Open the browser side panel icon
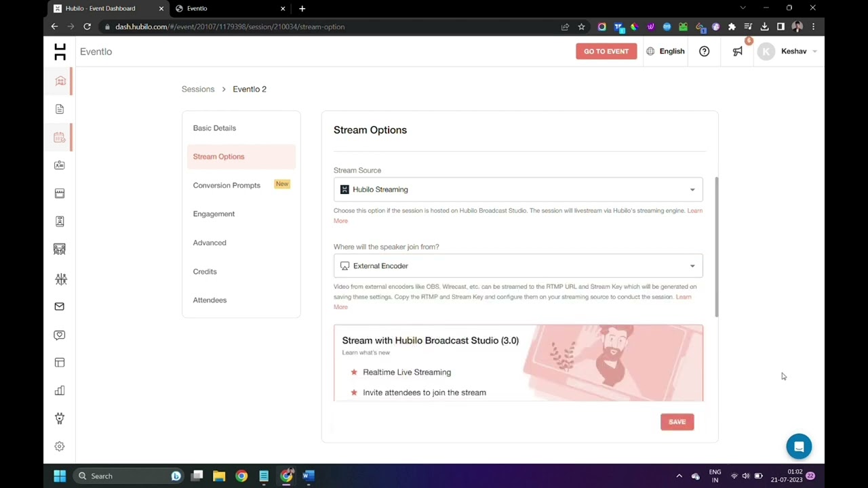The height and width of the screenshot is (488, 868). (781, 26)
